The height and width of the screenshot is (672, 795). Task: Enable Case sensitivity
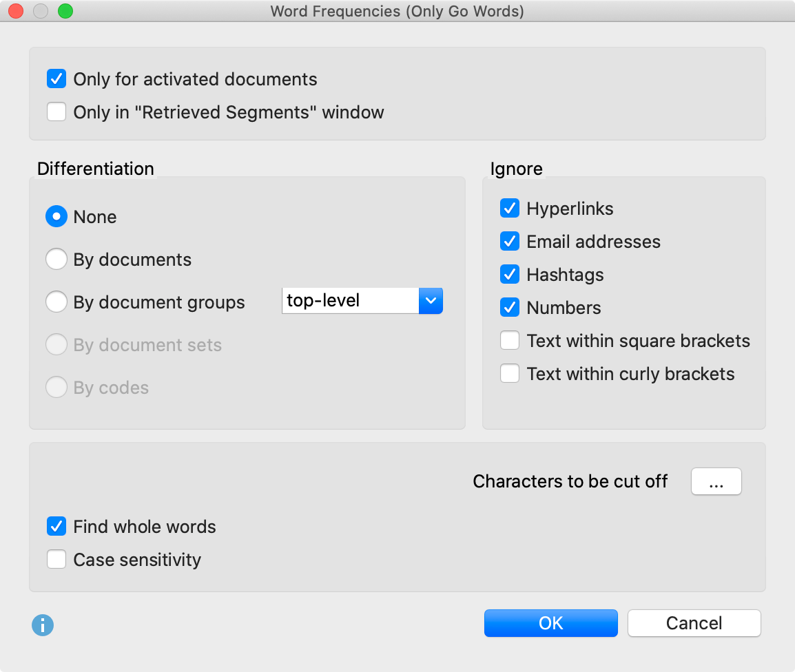(x=56, y=559)
